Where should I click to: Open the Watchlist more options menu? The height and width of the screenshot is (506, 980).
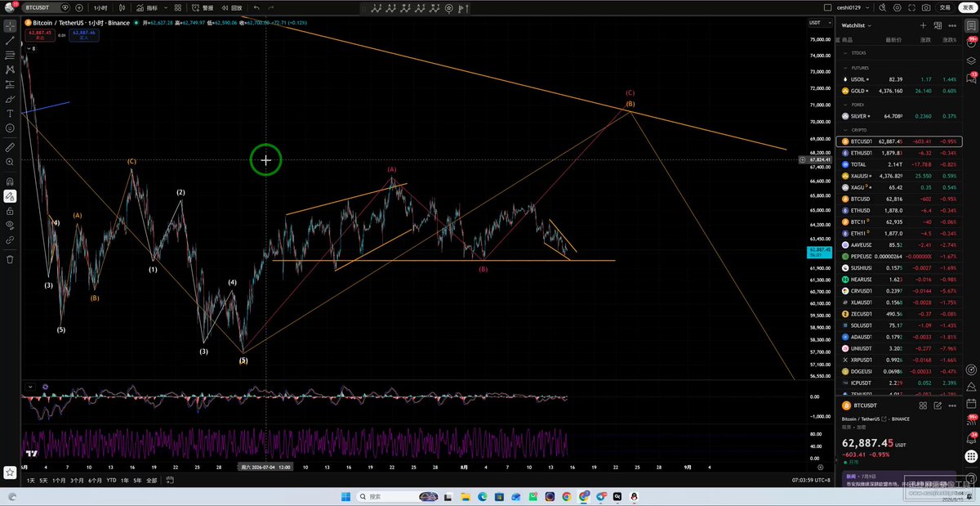tap(952, 25)
